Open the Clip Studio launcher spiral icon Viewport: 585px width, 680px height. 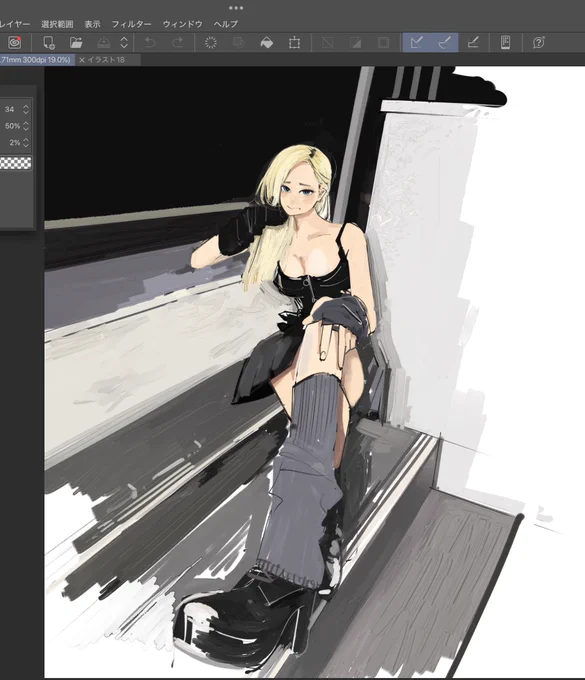[14, 42]
